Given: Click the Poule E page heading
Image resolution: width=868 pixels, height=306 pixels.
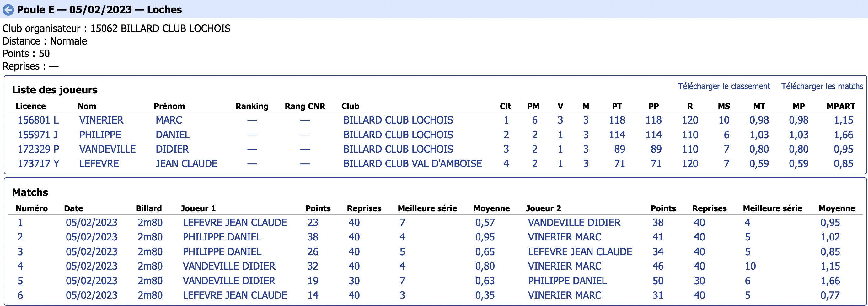Looking at the screenshot, I should tap(99, 10).
